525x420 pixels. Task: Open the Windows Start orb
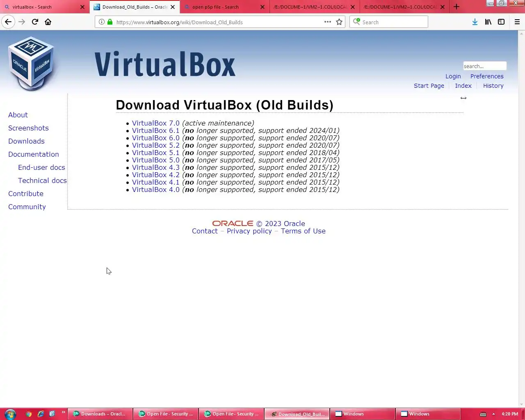10,414
